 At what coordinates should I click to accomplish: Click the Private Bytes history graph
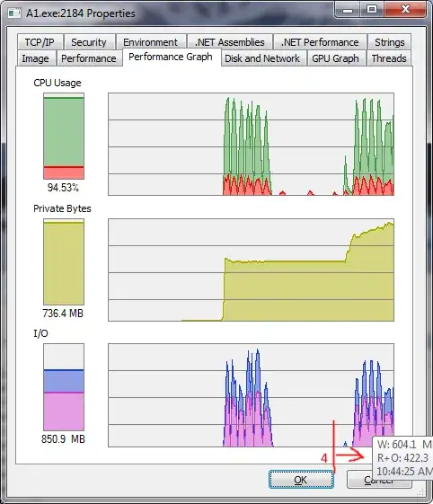coord(251,270)
